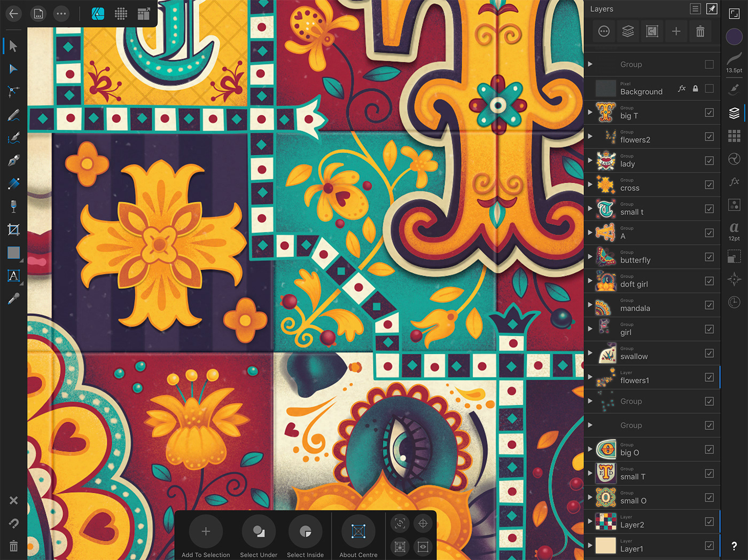Hide the butterfly layer
Viewport: 748px width, 560px height.
pyautogui.click(x=709, y=257)
